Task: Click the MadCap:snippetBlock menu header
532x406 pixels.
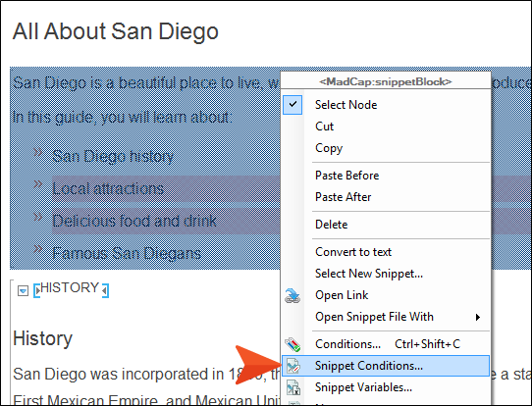Action: coord(386,81)
